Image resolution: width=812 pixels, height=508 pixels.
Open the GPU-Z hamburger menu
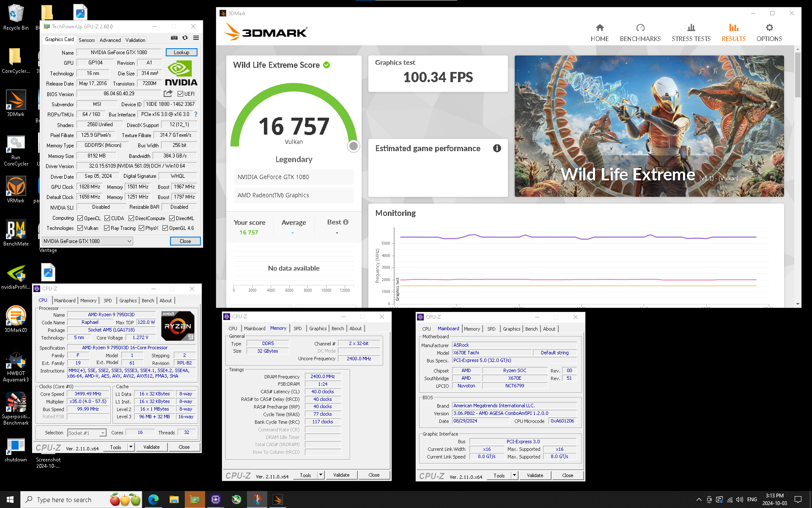196,38
